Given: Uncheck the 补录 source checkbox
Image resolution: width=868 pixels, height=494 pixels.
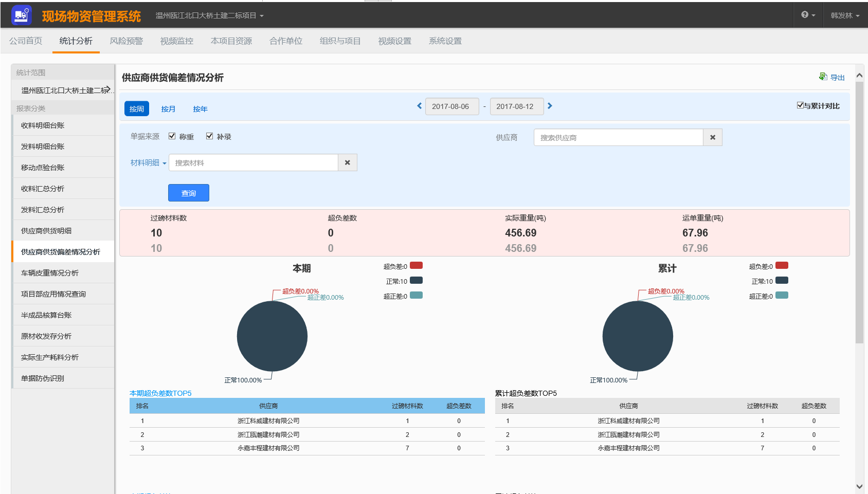Looking at the screenshot, I should [209, 136].
